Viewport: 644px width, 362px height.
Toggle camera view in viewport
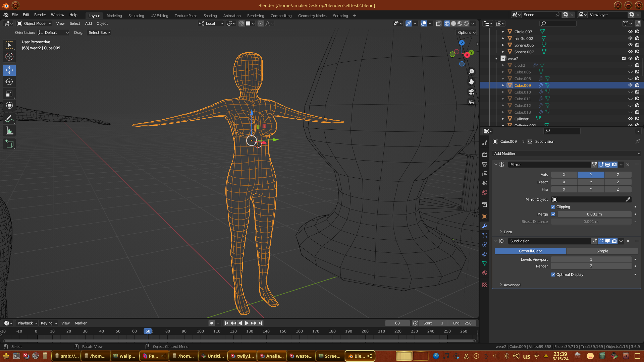pyautogui.click(x=471, y=92)
